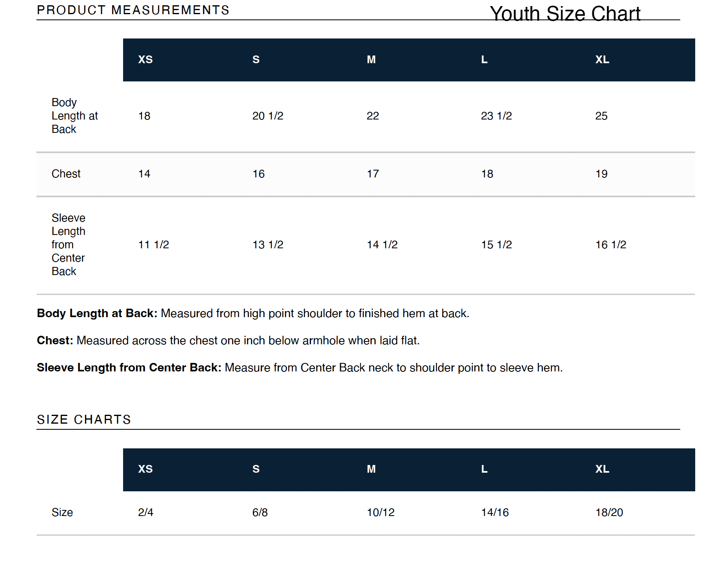Click chest value 19 for size XL
Screen dimensions: 728x563
[601, 174]
